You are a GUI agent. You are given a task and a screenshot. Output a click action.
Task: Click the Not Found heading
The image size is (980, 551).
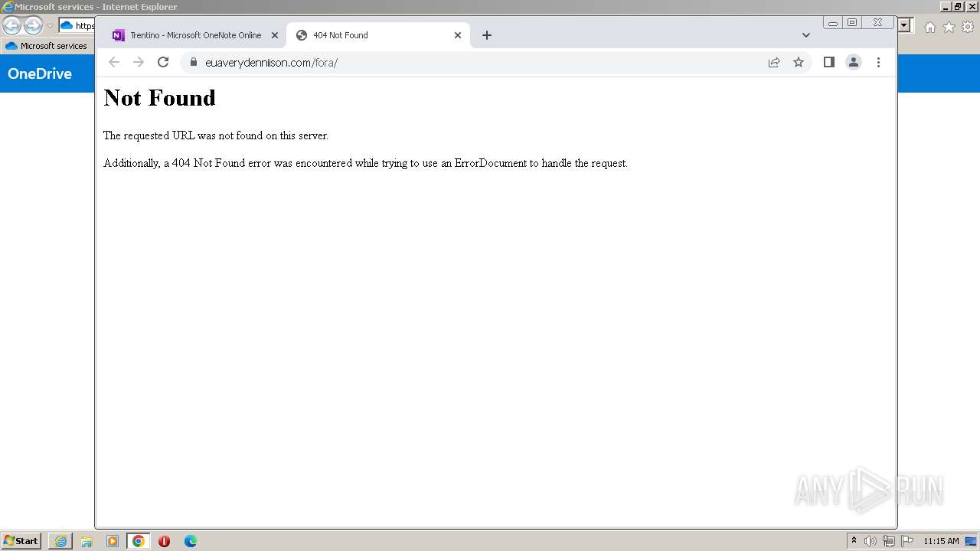159,98
